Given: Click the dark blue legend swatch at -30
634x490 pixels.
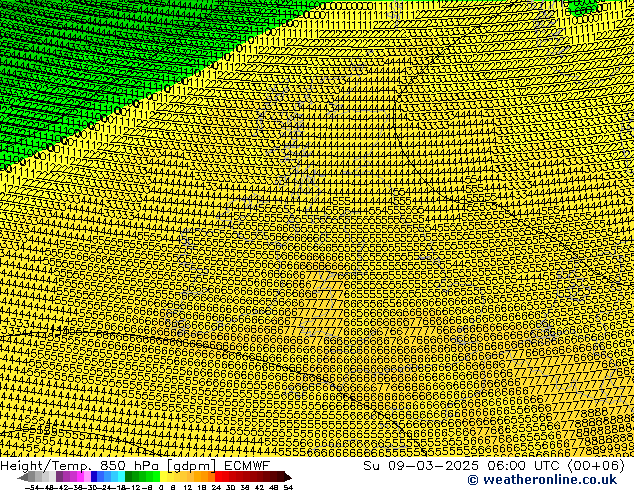Looking at the screenshot, I should click(94, 477).
